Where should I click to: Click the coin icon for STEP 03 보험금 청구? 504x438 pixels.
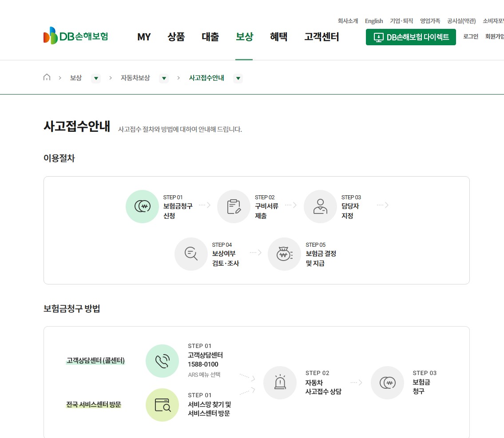point(387,383)
